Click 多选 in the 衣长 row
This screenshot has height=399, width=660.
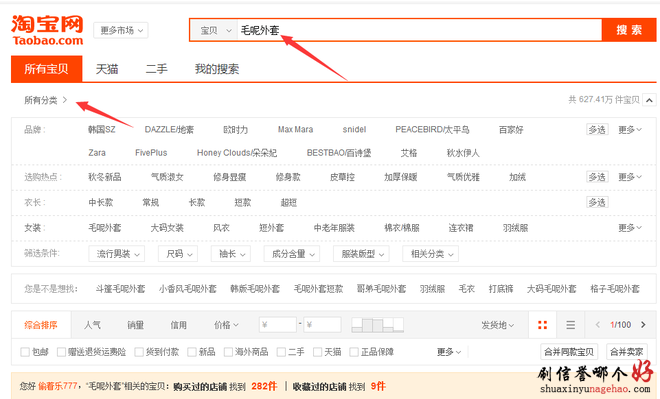[597, 202]
